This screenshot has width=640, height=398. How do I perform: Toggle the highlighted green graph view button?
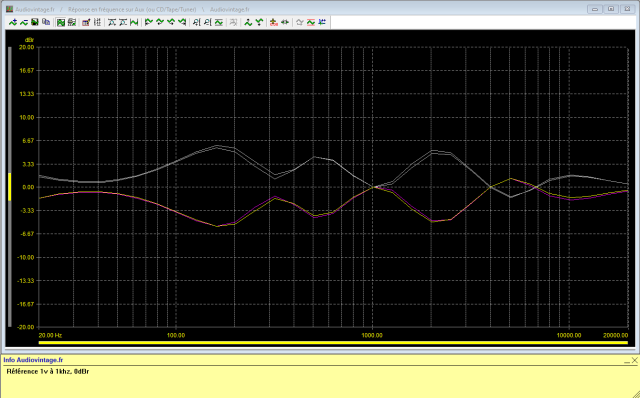click(x=61, y=22)
